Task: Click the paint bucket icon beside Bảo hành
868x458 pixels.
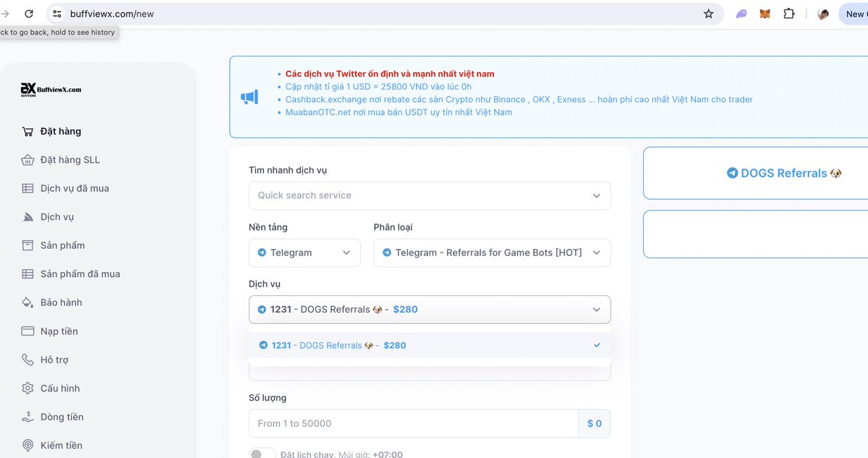Action: [x=27, y=302]
